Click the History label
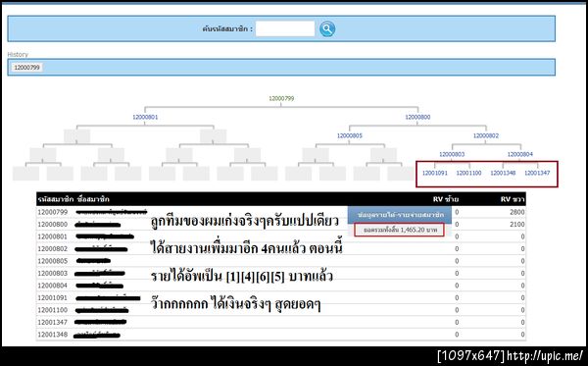The image size is (588, 366). pos(18,54)
